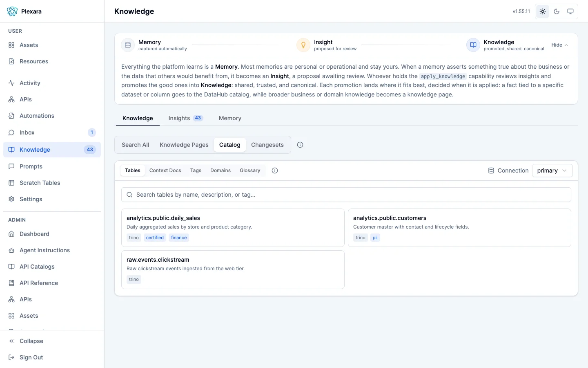Open Inbox via its chat icon
The width and height of the screenshot is (588, 368).
[11, 132]
